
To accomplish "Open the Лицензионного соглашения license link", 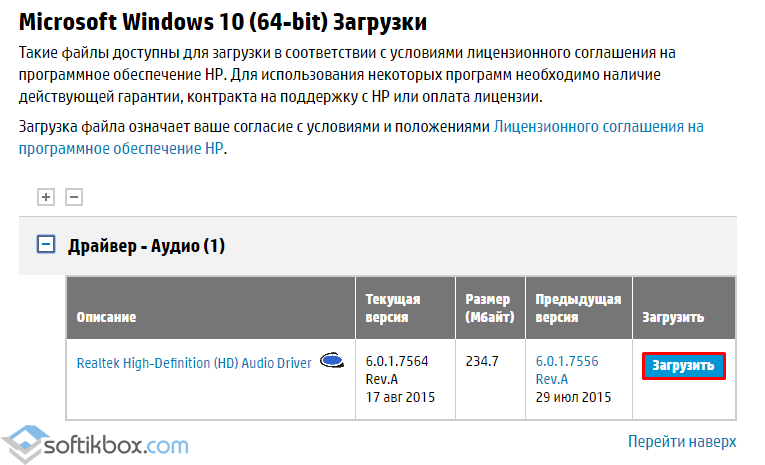I will [x=599, y=127].
